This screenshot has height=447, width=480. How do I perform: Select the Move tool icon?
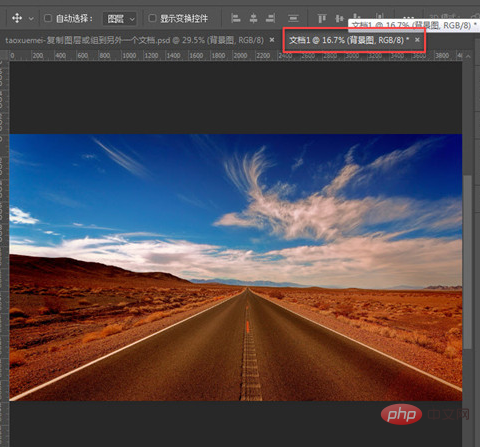pos(17,18)
